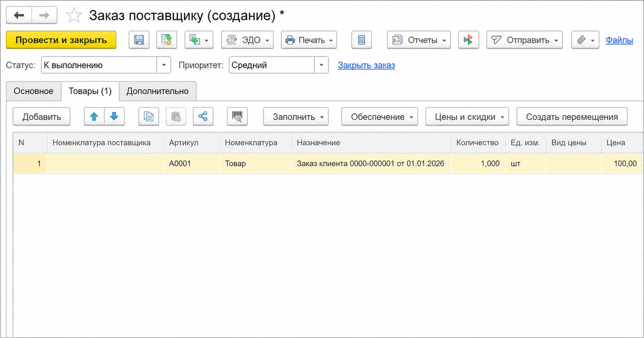Copy rows with the copy icon
Screen dimensions: 644x338
[149, 116]
